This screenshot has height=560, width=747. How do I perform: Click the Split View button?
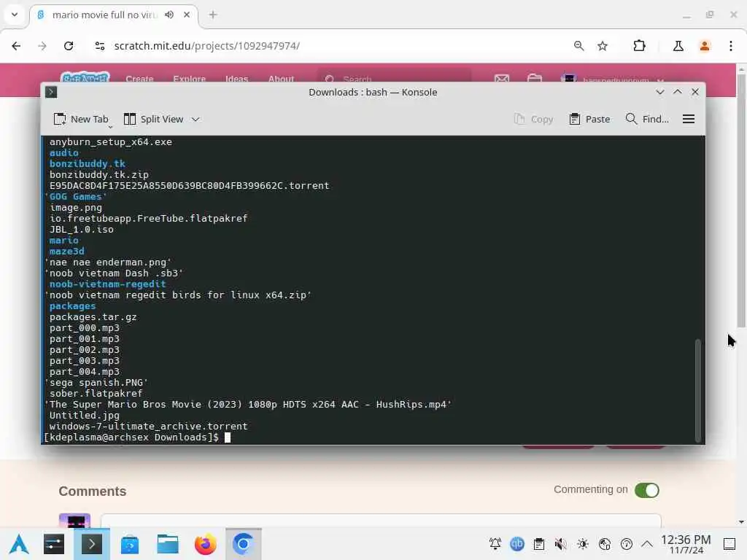(153, 119)
